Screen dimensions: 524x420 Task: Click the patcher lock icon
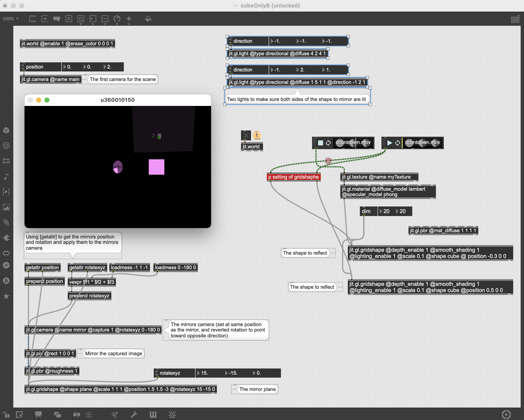(x=6, y=414)
